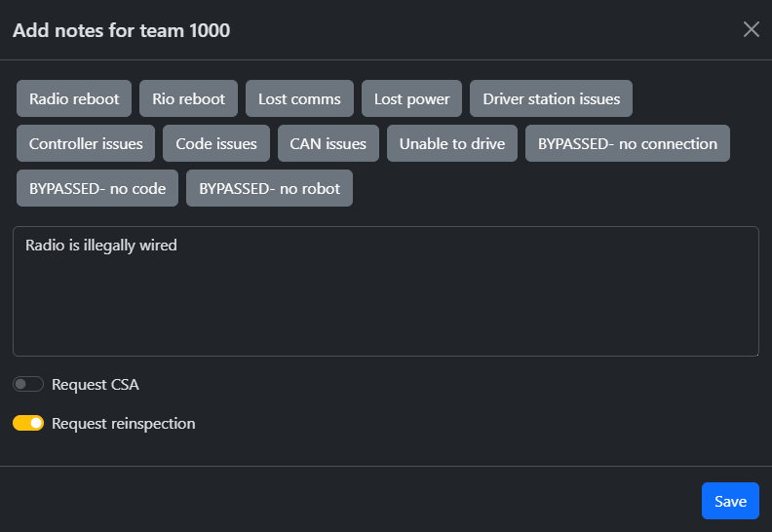Image resolution: width=772 pixels, height=532 pixels.
Task: Click BYPASSED- no connection button
Action: (x=628, y=143)
